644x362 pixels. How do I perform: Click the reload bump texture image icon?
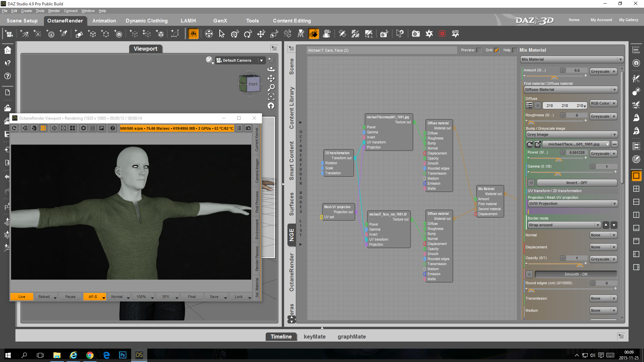click(x=529, y=144)
